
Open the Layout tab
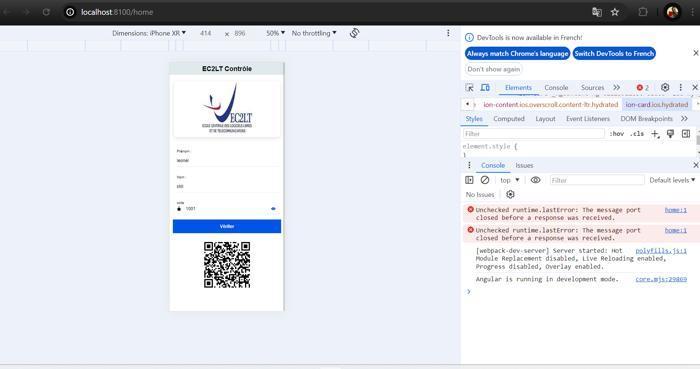(x=545, y=119)
